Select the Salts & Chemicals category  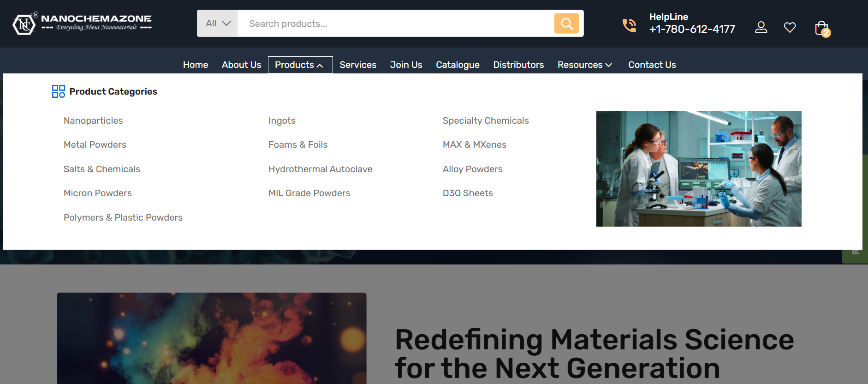click(x=102, y=169)
